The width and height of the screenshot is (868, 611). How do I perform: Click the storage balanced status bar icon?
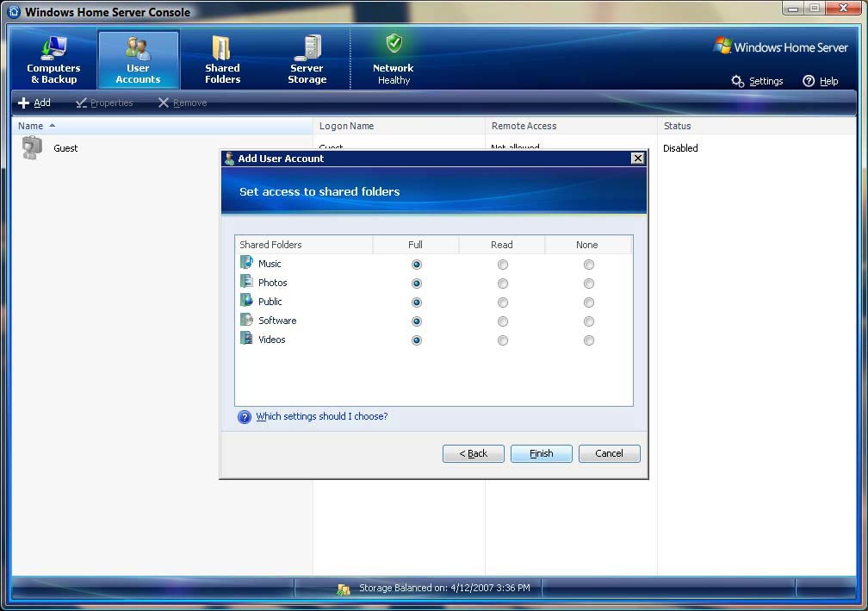(344, 589)
